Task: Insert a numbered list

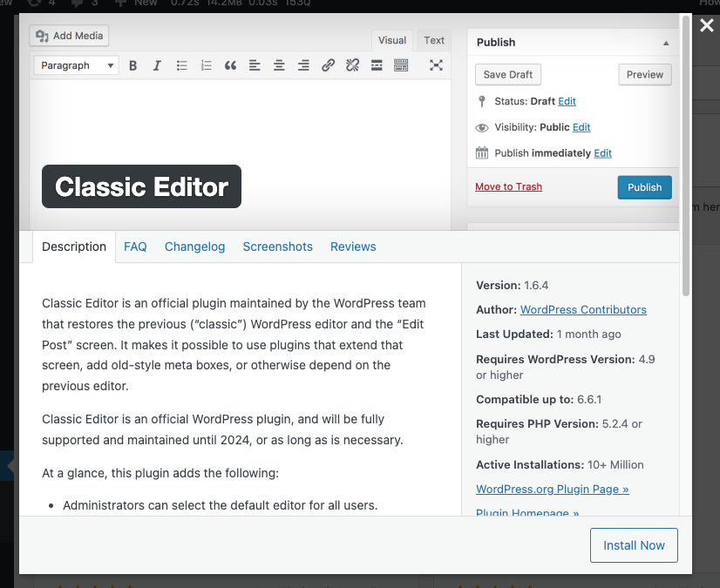Action: tap(204, 65)
